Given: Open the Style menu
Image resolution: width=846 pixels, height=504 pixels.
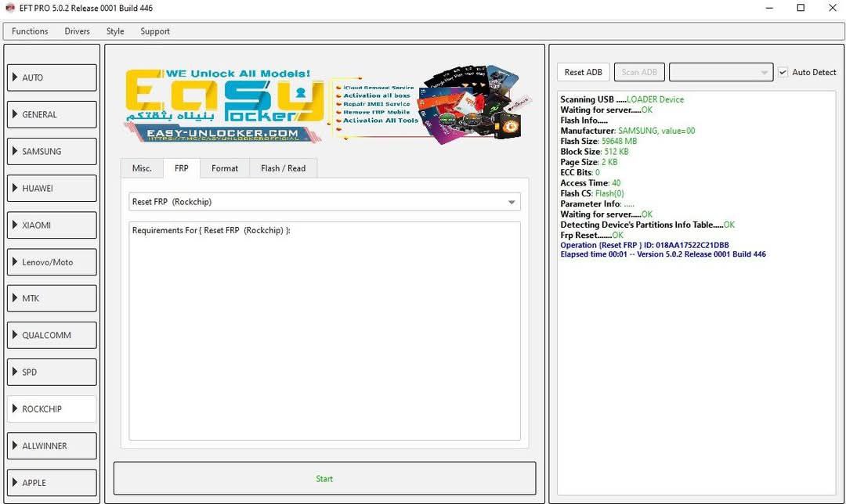Looking at the screenshot, I should click(x=115, y=31).
